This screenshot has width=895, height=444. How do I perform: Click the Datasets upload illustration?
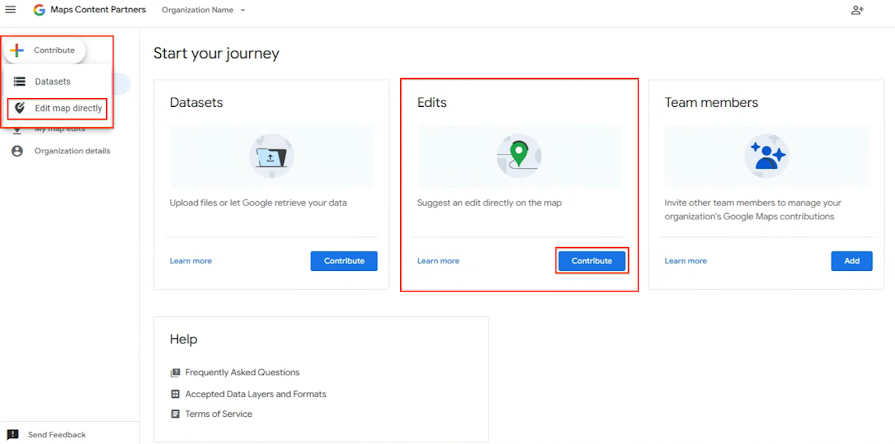click(x=272, y=156)
